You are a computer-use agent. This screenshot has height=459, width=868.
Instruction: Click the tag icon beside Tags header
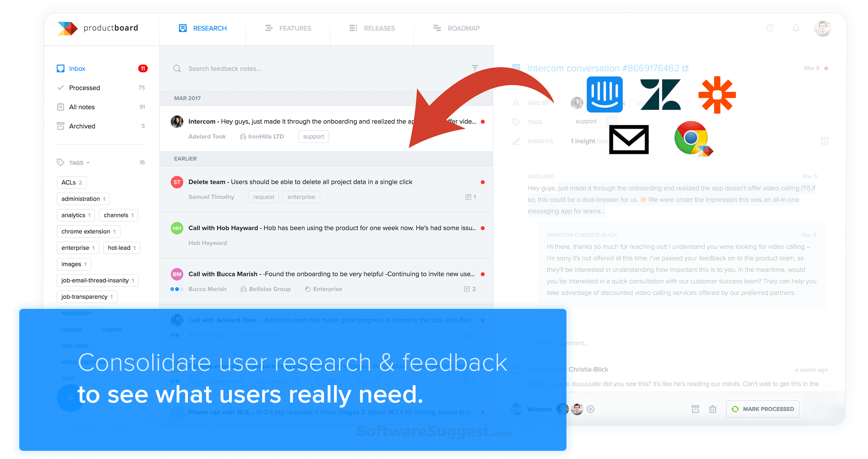(61, 163)
